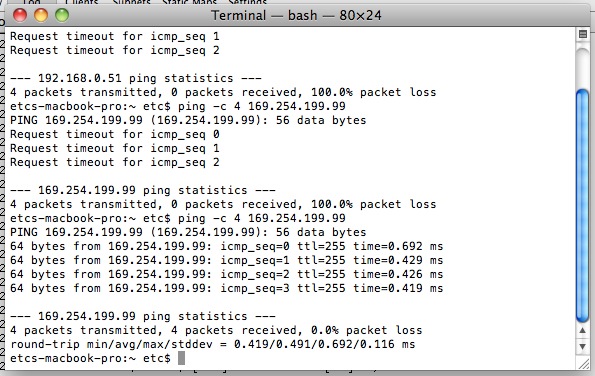
Task: Click the split pane icon above scrollbar
Action: 583,34
